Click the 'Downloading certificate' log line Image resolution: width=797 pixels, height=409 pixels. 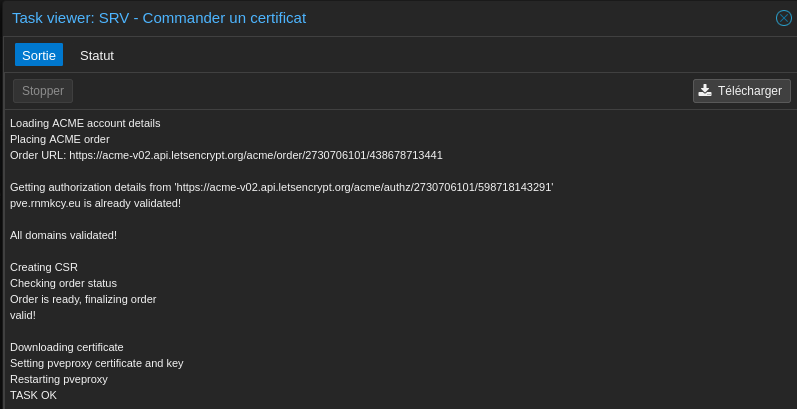(x=67, y=347)
